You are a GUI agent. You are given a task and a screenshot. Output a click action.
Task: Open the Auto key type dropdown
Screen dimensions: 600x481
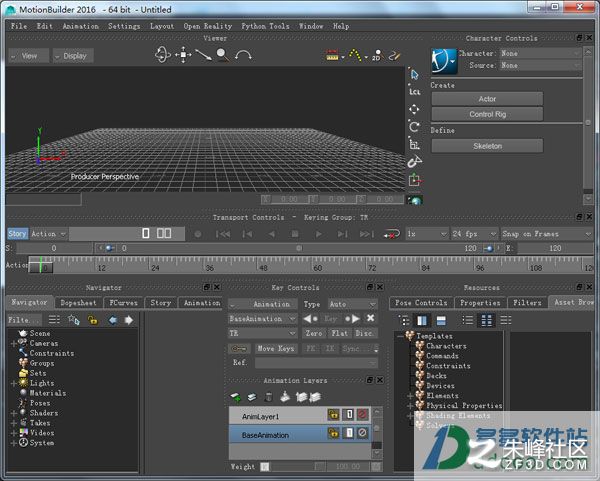pyautogui.click(x=352, y=304)
